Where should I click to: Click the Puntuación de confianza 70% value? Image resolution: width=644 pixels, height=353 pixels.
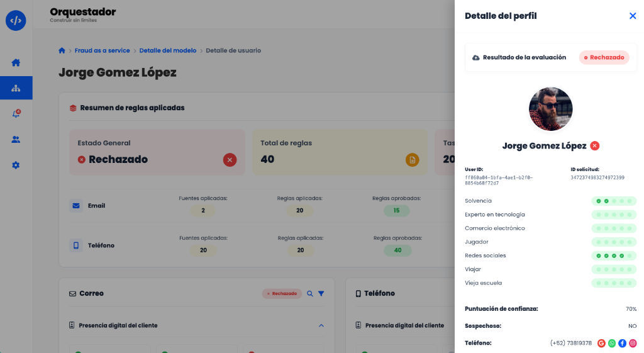click(631, 308)
